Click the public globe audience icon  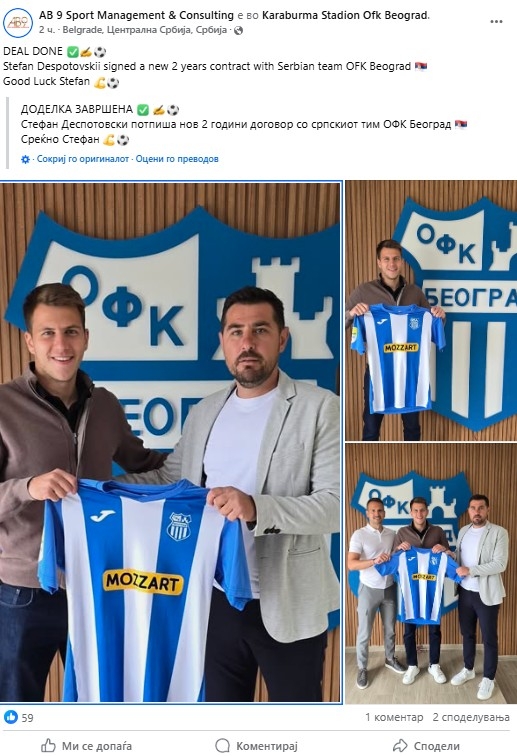pos(238,30)
